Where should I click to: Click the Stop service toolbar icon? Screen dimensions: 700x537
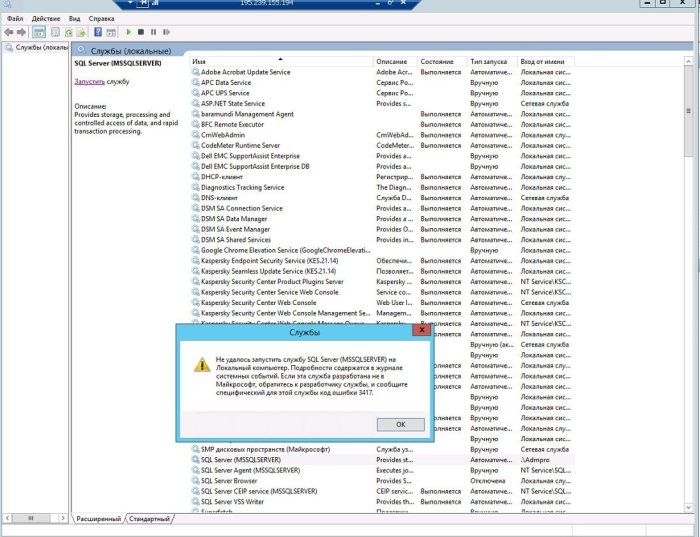tap(141, 32)
